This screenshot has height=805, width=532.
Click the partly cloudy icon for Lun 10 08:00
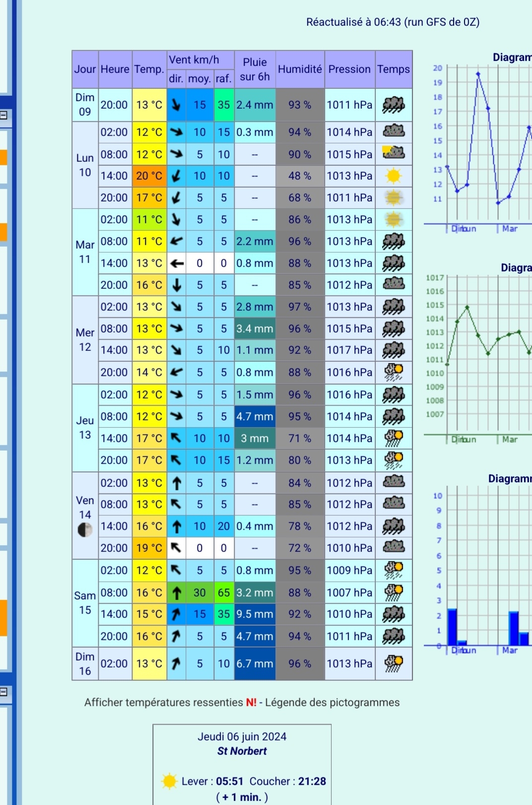pyautogui.click(x=394, y=154)
